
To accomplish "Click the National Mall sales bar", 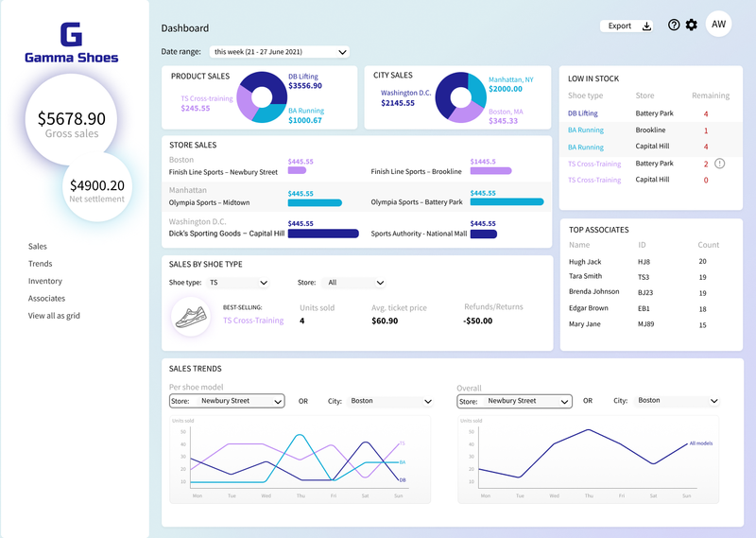I will click(x=483, y=234).
